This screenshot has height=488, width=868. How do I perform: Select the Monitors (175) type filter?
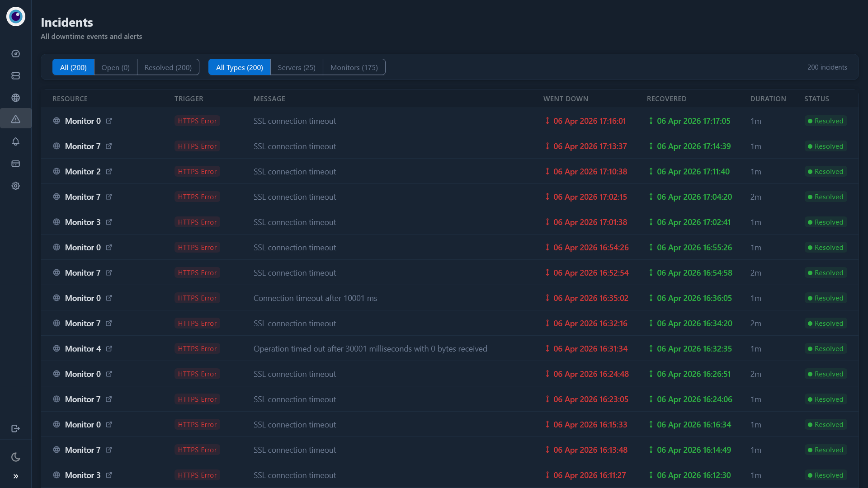coord(354,67)
